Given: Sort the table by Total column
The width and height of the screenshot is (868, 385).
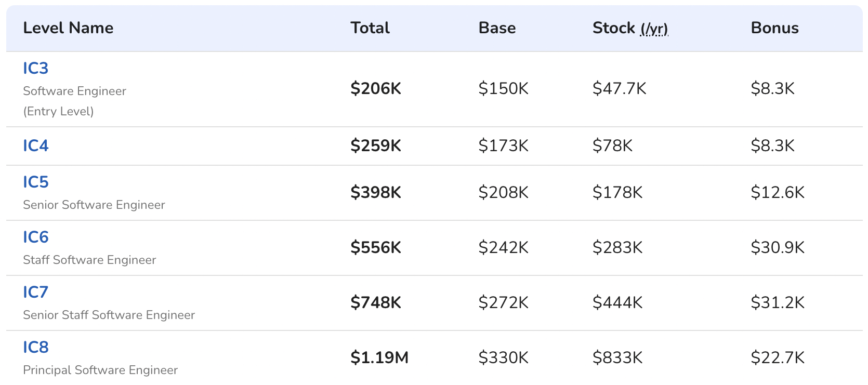Looking at the screenshot, I should click(x=370, y=28).
